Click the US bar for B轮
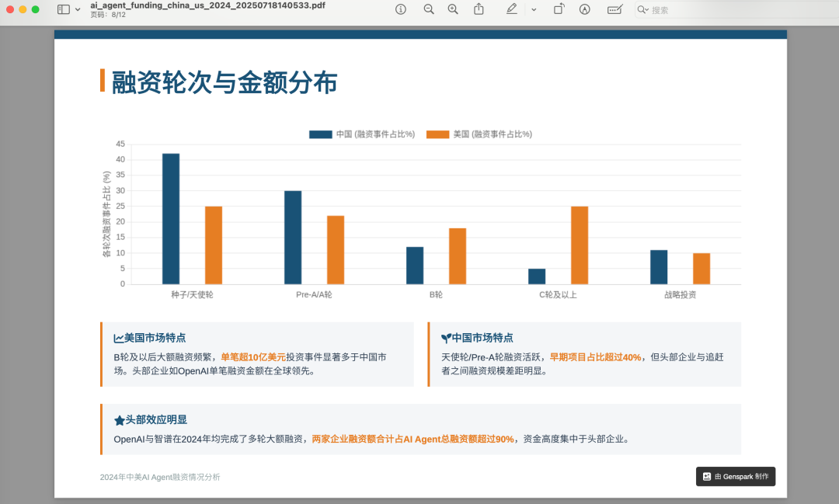Screen dimensions: 839x504 pyautogui.click(x=458, y=256)
